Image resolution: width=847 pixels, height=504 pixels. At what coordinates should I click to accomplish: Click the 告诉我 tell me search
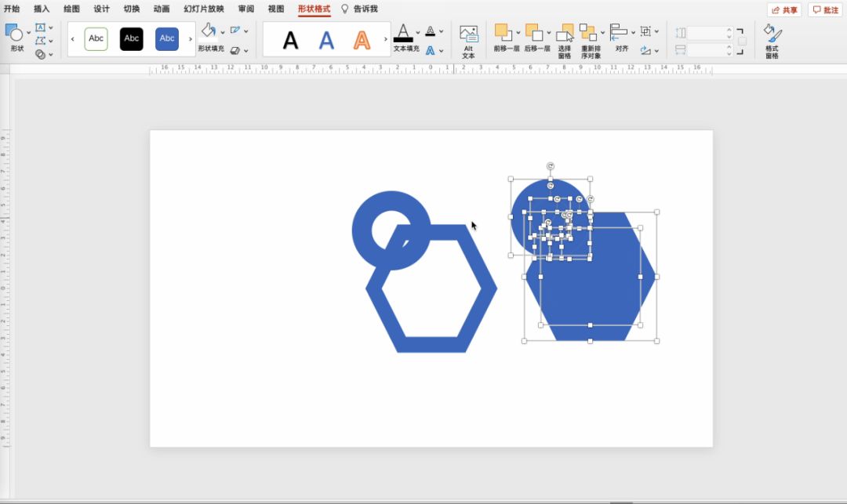pyautogui.click(x=360, y=9)
